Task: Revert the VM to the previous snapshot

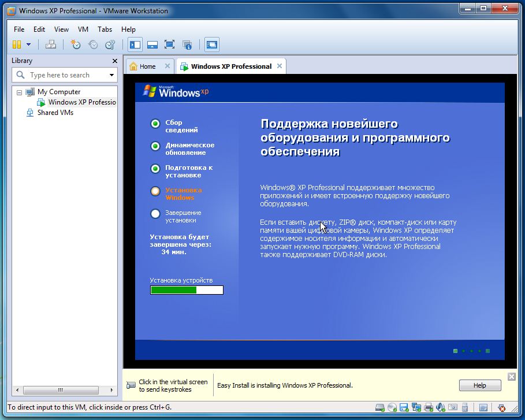Action: tap(93, 44)
